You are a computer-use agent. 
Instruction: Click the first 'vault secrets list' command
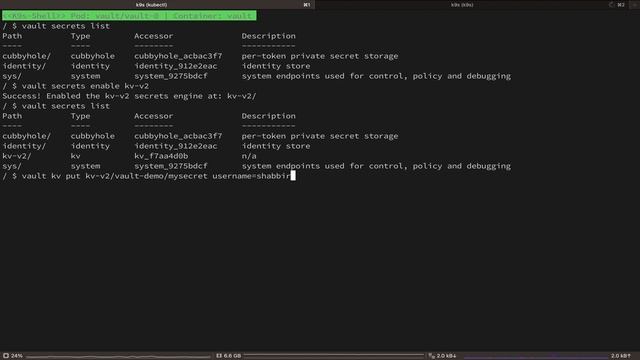coord(66,26)
